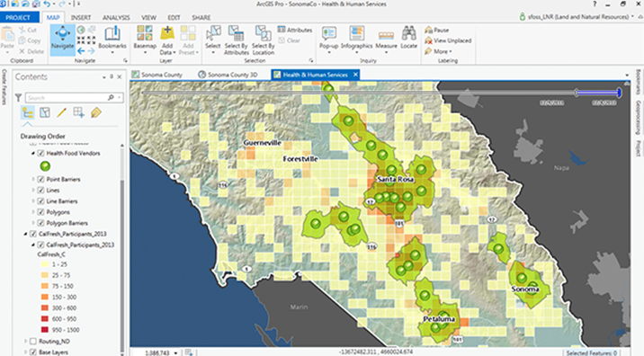The image size is (644, 356).
Task: Toggle the Point Barriers layer checkbox
Action: click(41, 180)
